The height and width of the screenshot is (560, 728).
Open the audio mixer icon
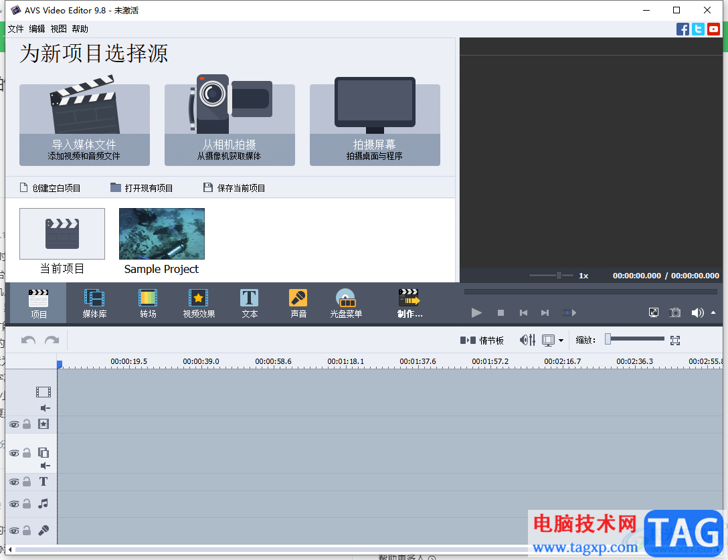click(x=527, y=341)
